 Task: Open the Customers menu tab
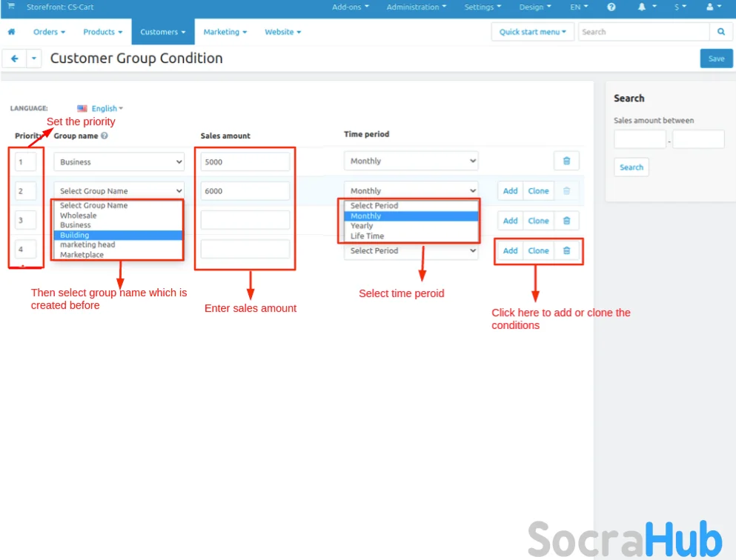coord(162,32)
